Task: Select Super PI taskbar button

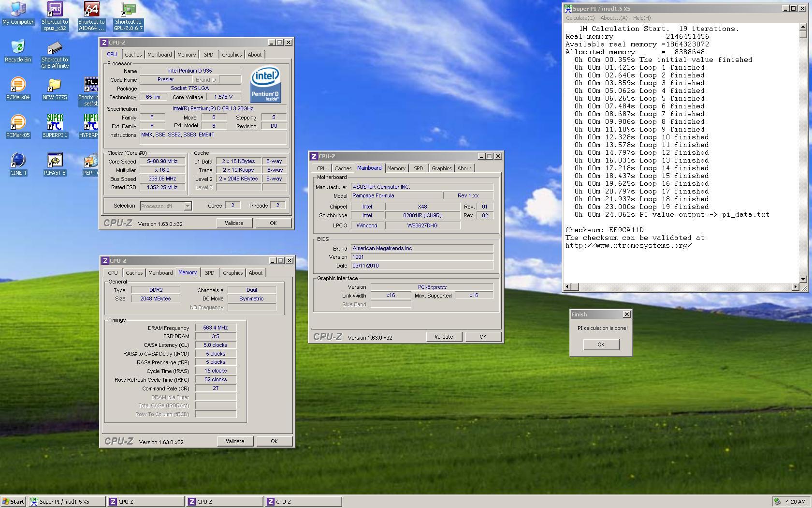Action: click(x=67, y=502)
